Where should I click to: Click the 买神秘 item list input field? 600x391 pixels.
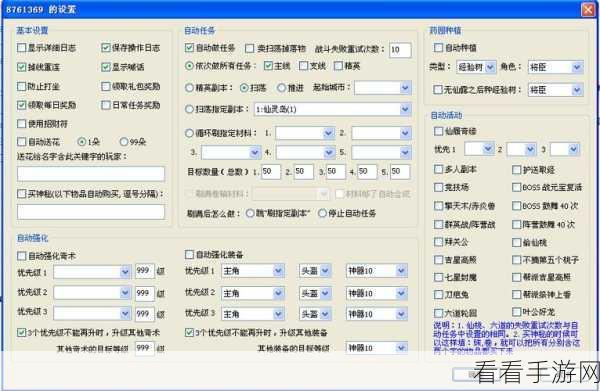click(91, 212)
